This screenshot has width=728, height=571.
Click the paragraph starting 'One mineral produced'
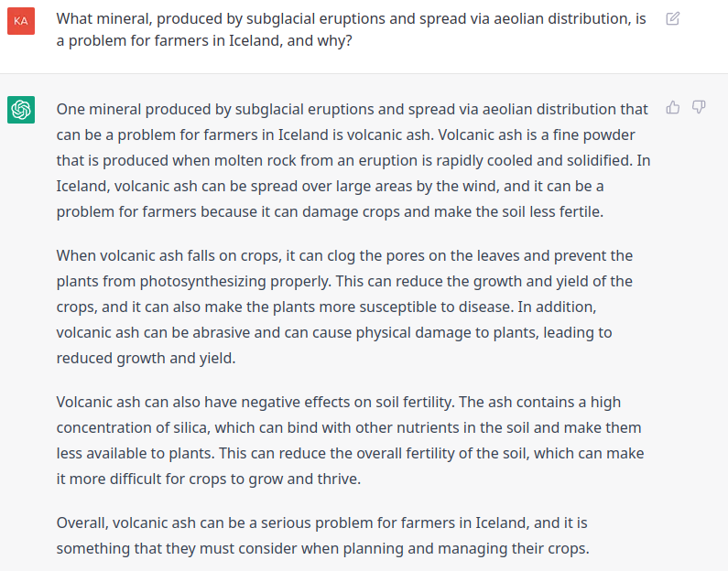(x=353, y=160)
